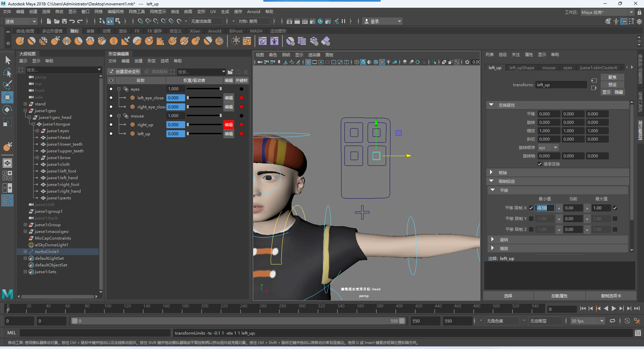Toggle visibility circle for eyes blend shape
This screenshot has height=349, width=644.
[111, 89]
